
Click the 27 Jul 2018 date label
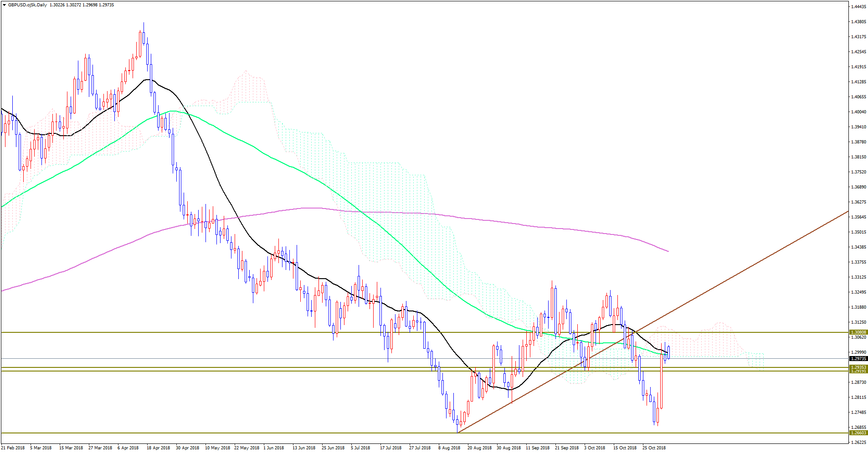pyautogui.click(x=420, y=448)
